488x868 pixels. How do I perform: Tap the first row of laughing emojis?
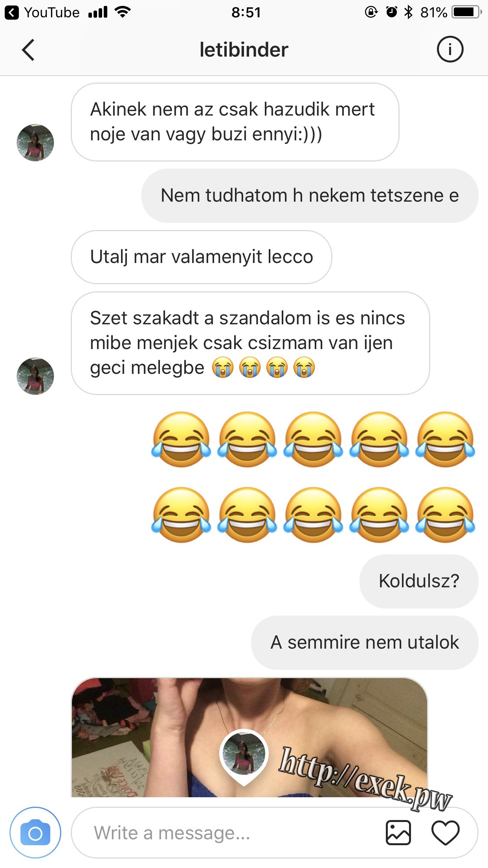(313, 440)
